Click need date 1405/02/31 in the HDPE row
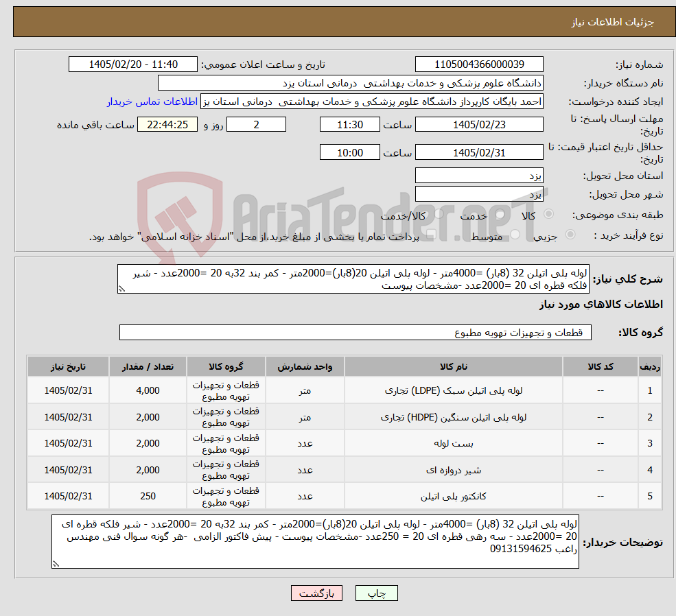This screenshot has height=616, width=676. 68,418
